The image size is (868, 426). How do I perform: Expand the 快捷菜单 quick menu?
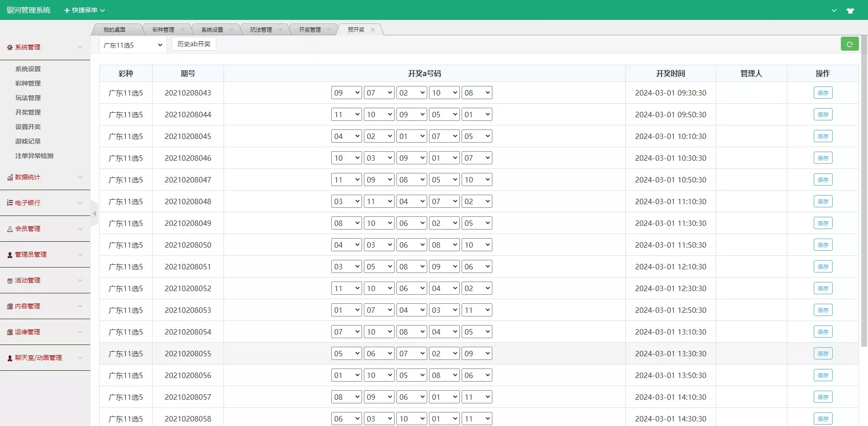84,10
